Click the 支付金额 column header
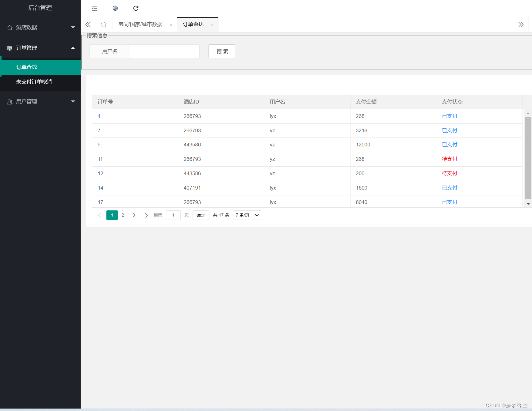Screen dimensions: 532x411 393,102
